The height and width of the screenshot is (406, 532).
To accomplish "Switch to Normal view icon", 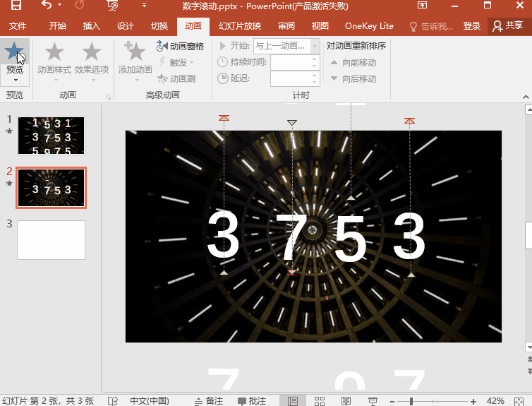I will 293,401.
